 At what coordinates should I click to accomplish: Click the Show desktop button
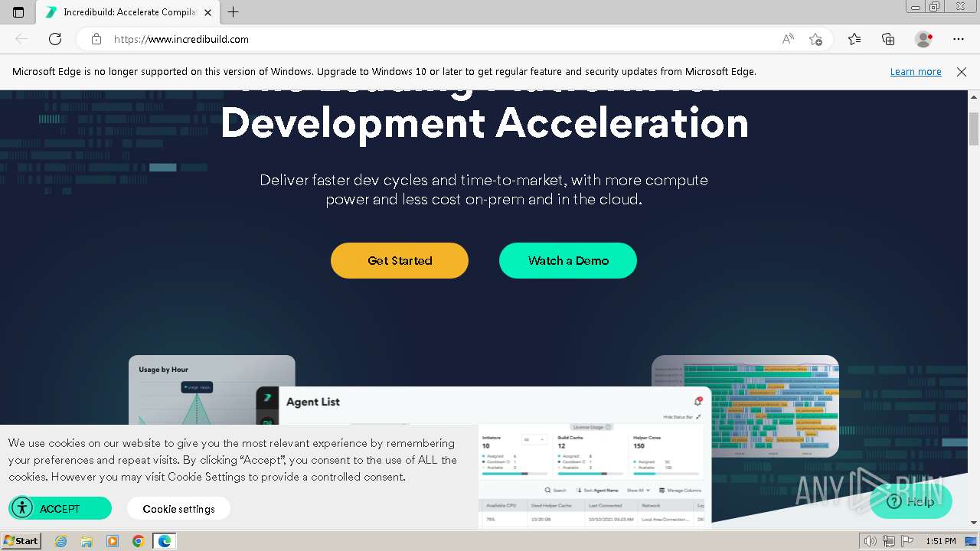(971, 541)
